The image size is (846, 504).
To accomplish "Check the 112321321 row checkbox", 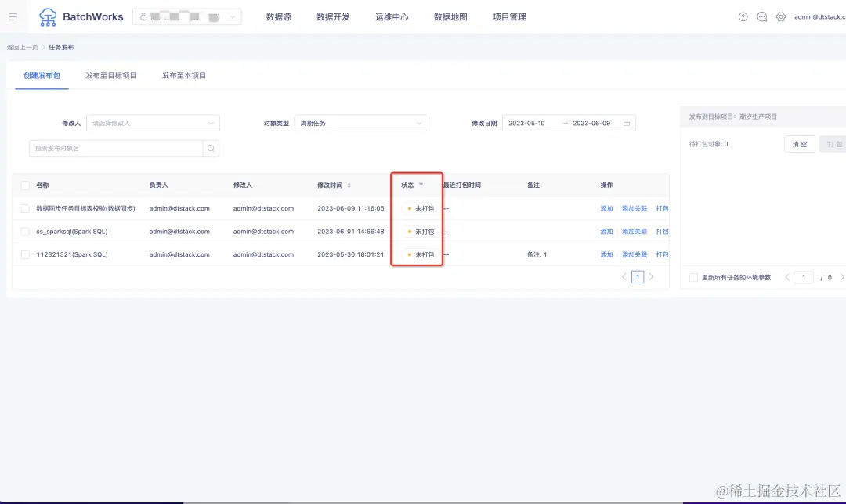I will pos(25,254).
